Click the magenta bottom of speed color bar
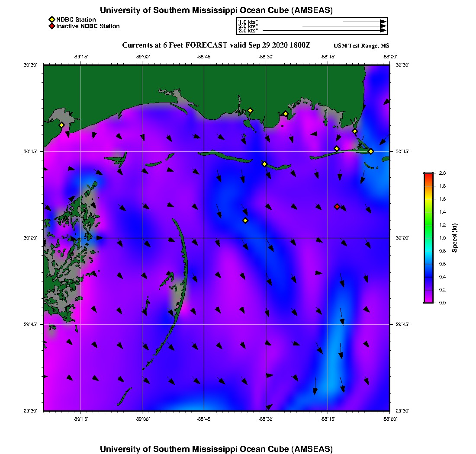Image resolution: width=476 pixels, height=454 pixels. coord(428,301)
